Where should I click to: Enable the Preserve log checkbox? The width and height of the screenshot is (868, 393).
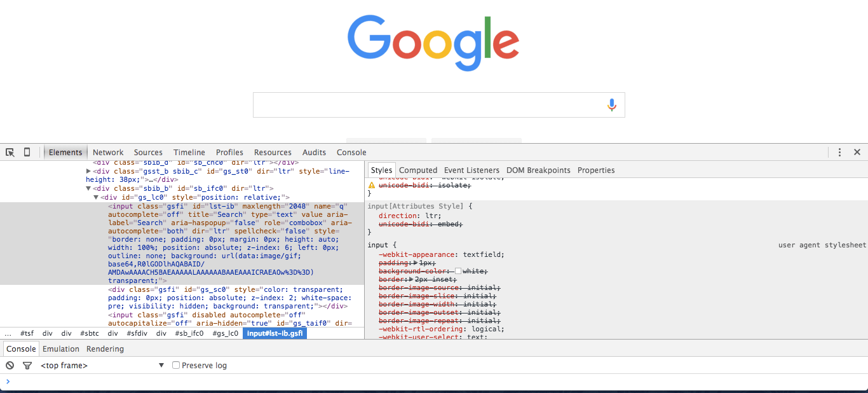(x=177, y=366)
